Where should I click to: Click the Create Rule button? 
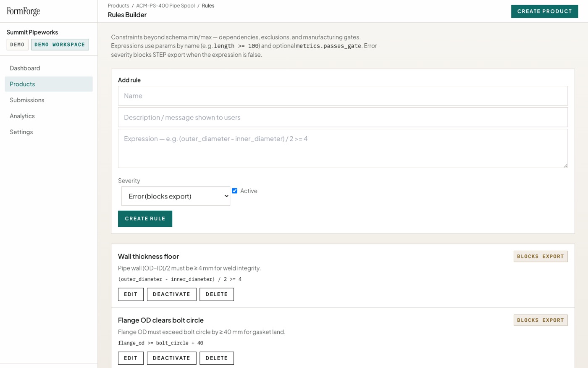coord(145,219)
